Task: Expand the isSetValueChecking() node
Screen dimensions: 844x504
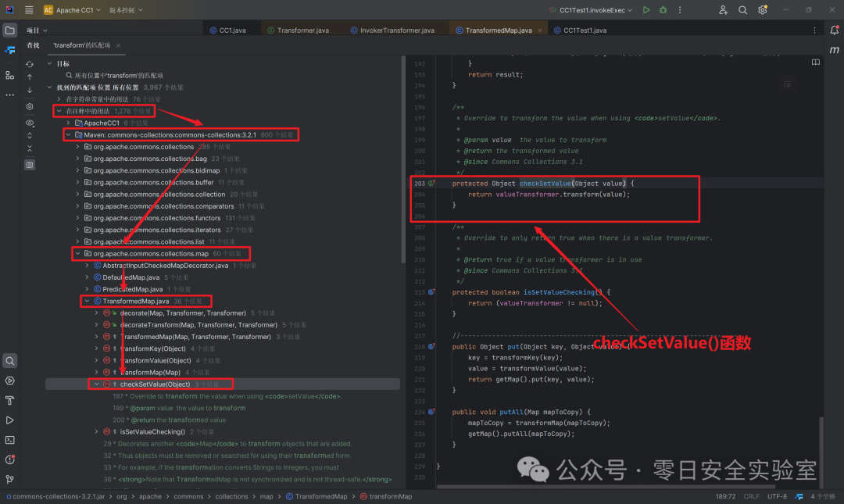Action: (96, 431)
